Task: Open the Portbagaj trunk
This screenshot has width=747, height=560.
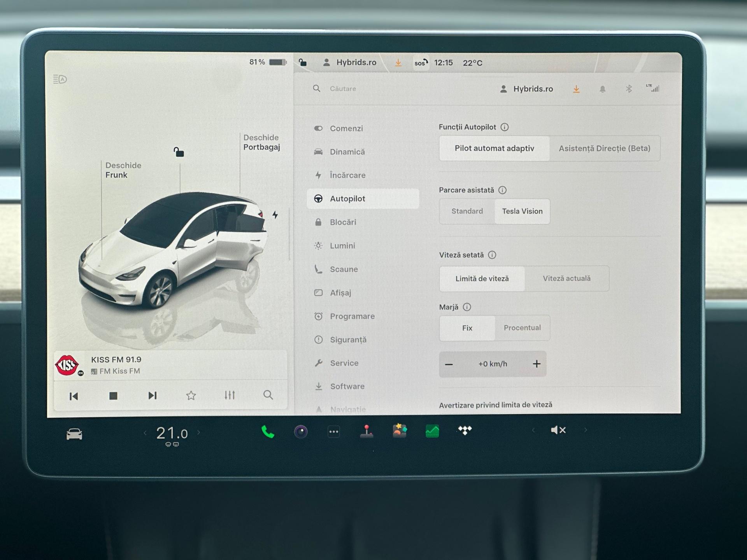Action: [x=261, y=142]
